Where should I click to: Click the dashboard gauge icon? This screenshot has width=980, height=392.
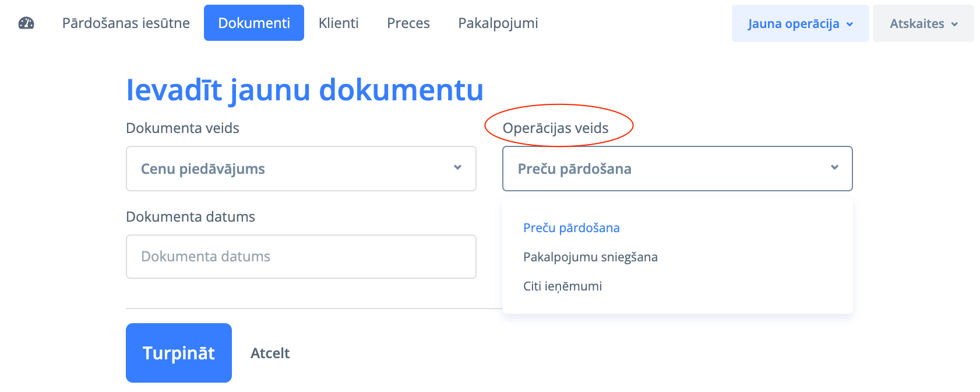(x=26, y=23)
